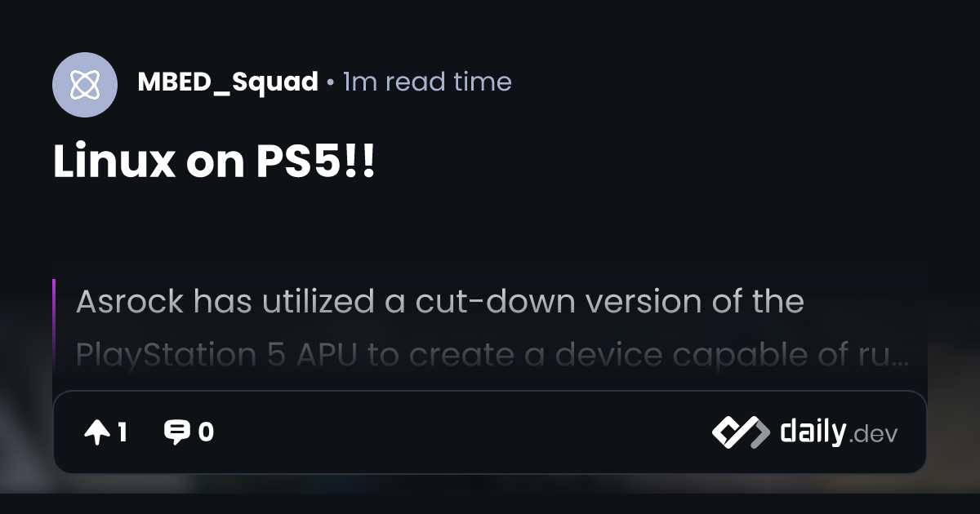Click the "1m read time" label
This screenshot has width=980, height=514.
tap(427, 82)
